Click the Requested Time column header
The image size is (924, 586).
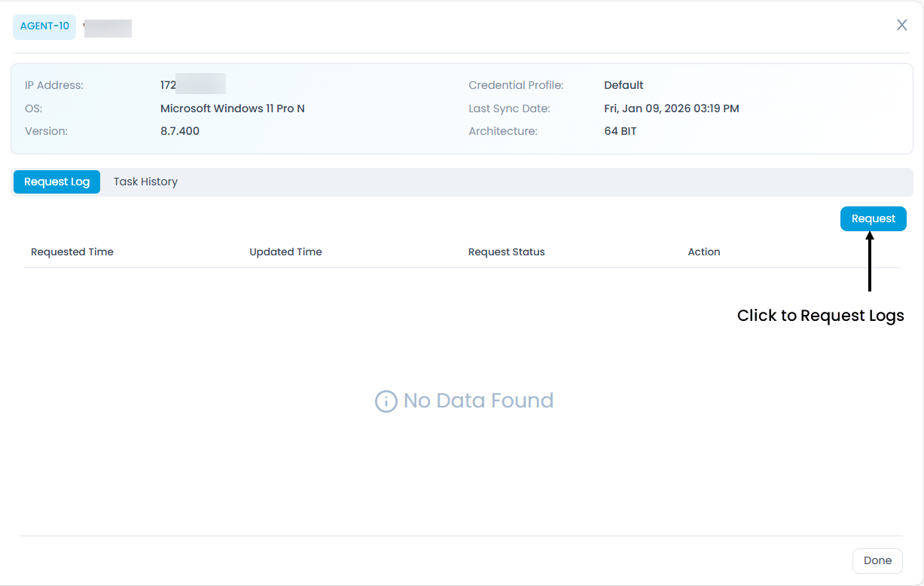[x=72, y=252]
